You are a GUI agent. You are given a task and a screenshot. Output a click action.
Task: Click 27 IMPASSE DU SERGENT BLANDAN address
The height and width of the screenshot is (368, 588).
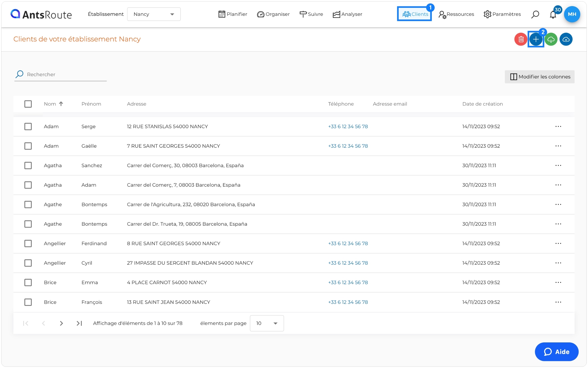point(190,263)
